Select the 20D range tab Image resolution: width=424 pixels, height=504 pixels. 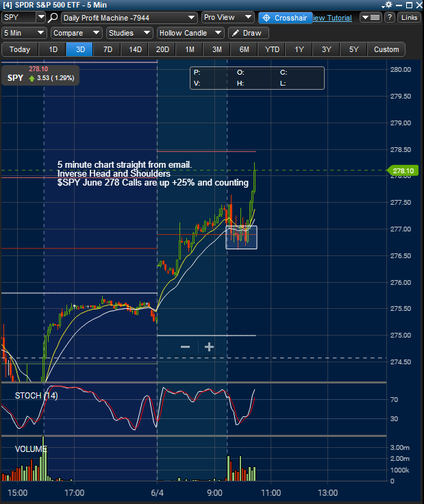(162, 49)
